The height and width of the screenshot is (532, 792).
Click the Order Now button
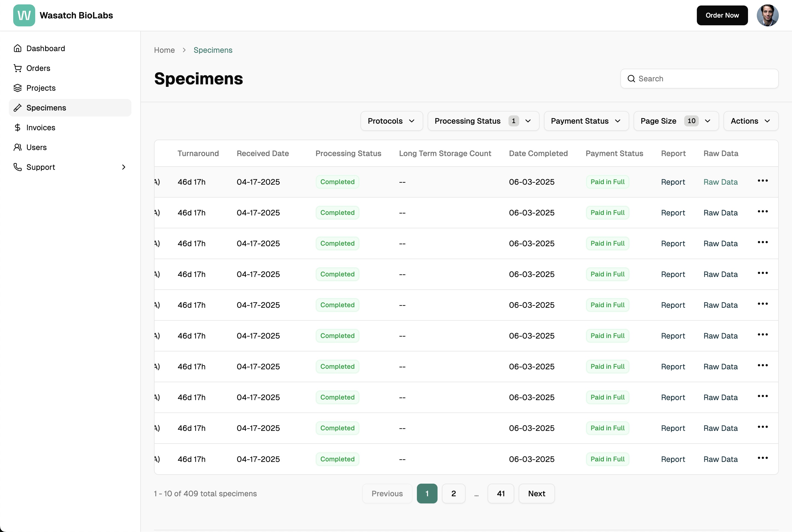[x=722, y=15]
